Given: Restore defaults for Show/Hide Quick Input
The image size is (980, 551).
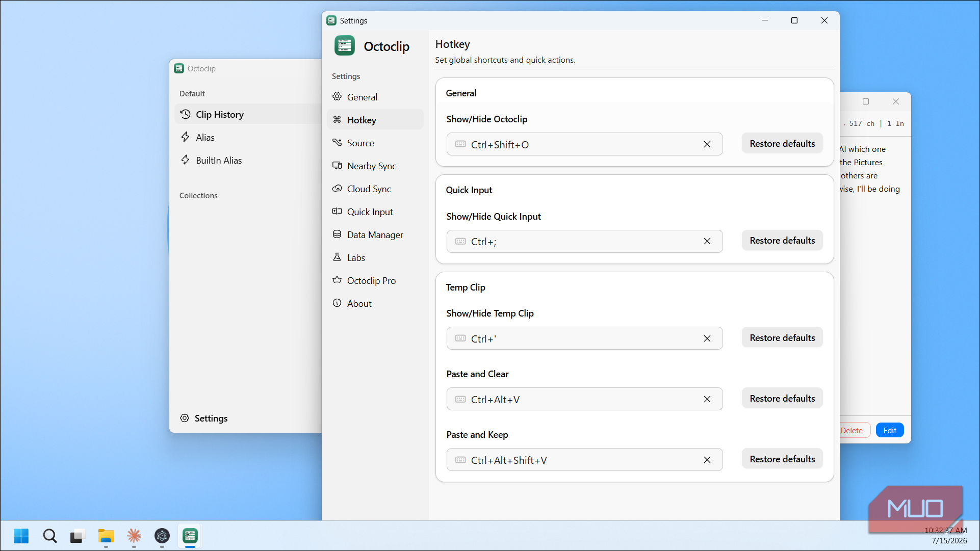Looking at the screenshot, I should click(782, 241).
